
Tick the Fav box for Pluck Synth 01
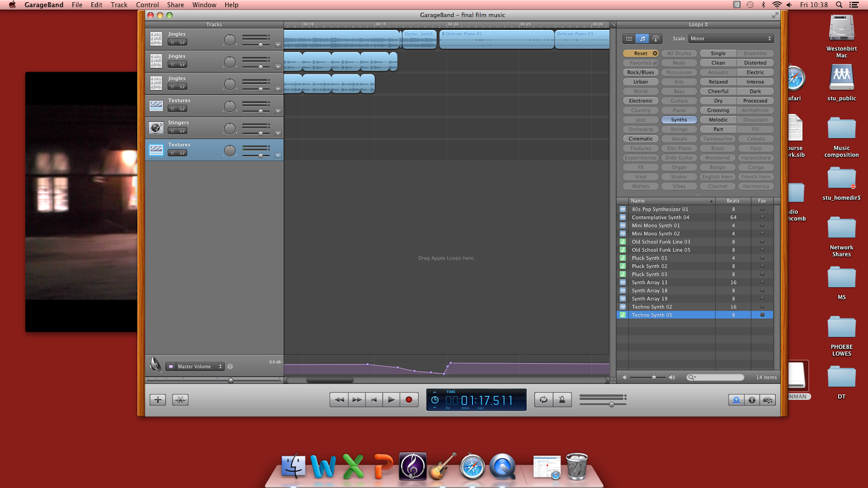[762, 258]
